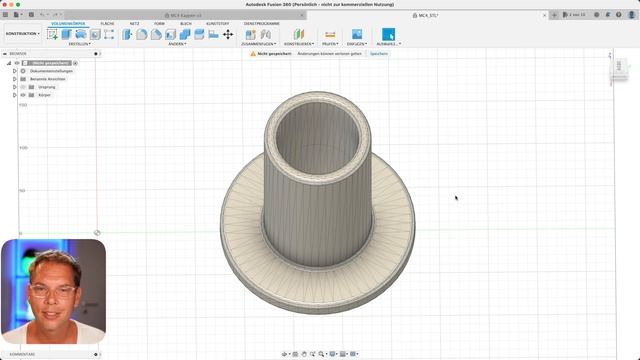
Task: Click the New Component icon
Action: (251, 34)
